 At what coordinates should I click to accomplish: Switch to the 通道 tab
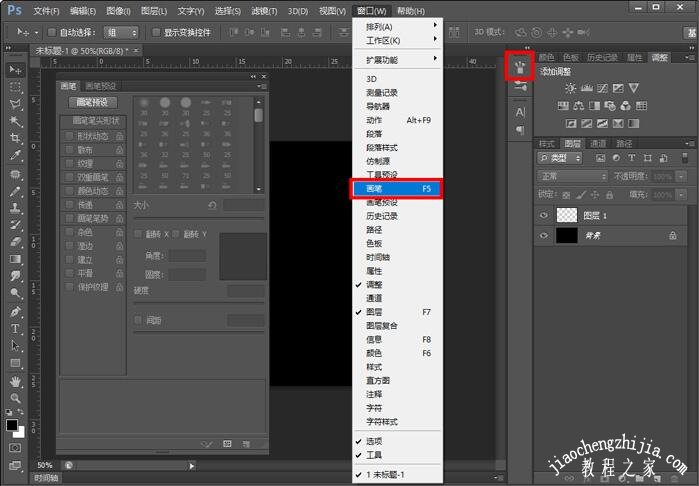[x=598, y=143]
